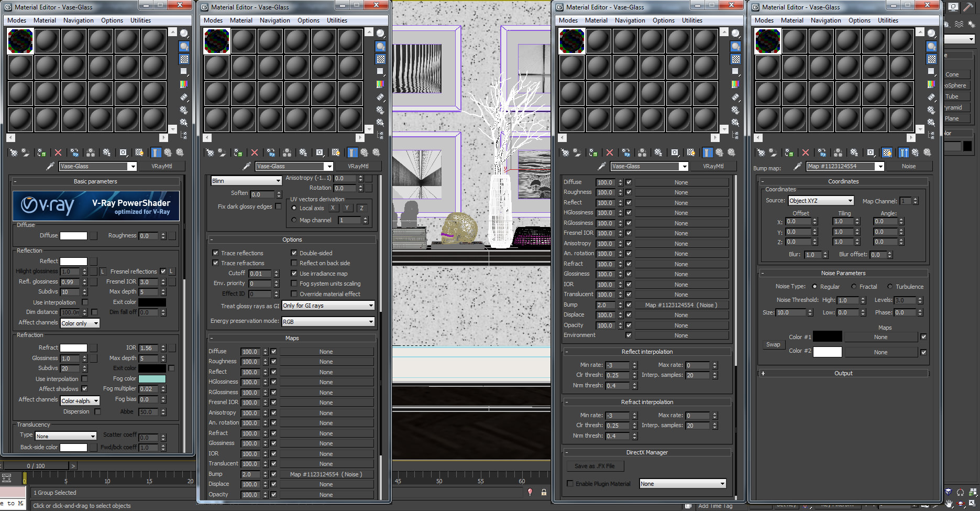Click Select by Material in Reflect-interpolation editor
Screen dimensions: 980x511
[736, 122]
